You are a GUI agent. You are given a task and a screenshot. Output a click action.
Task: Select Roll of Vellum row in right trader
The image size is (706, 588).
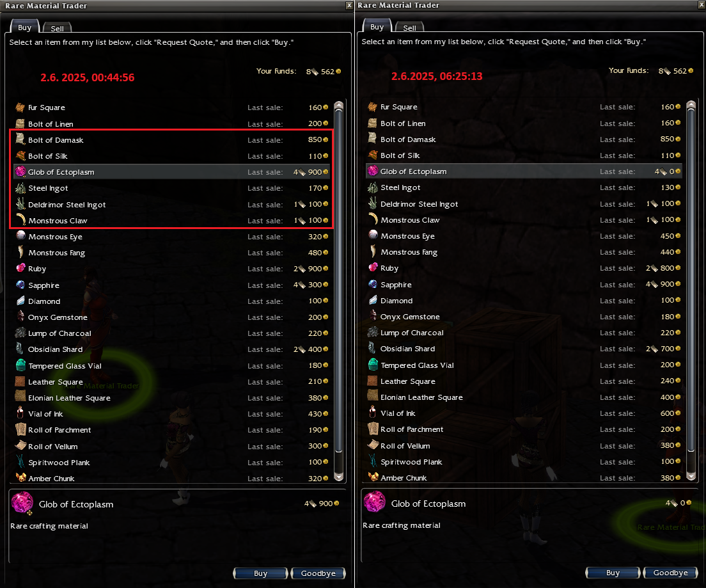(524, 445)
